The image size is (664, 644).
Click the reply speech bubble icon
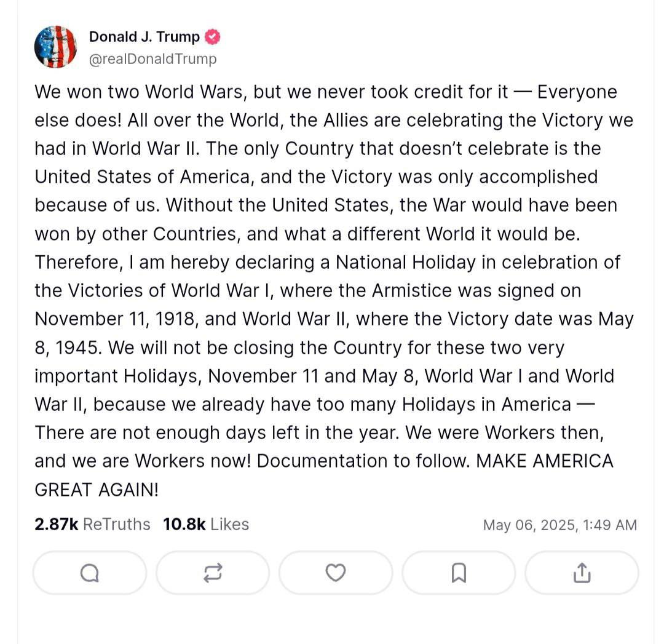[90, 573]
